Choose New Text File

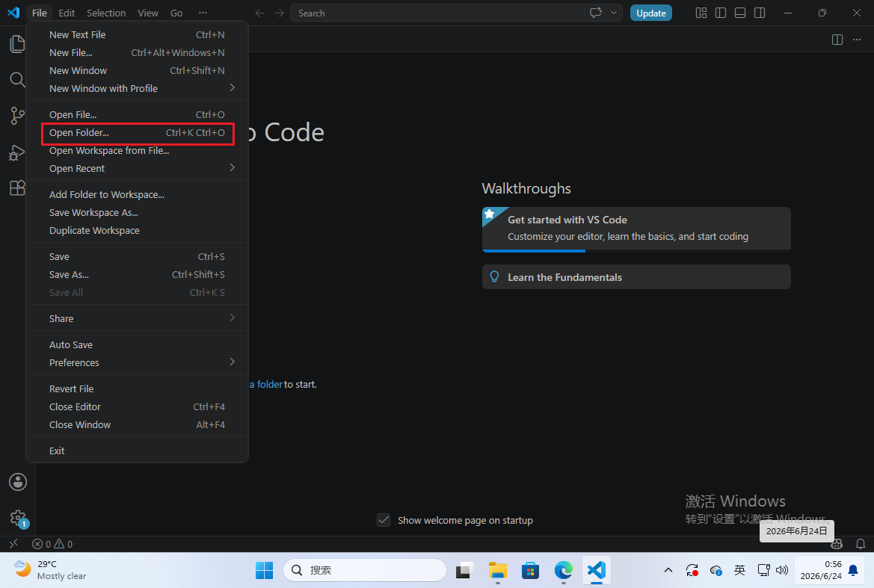137,34
